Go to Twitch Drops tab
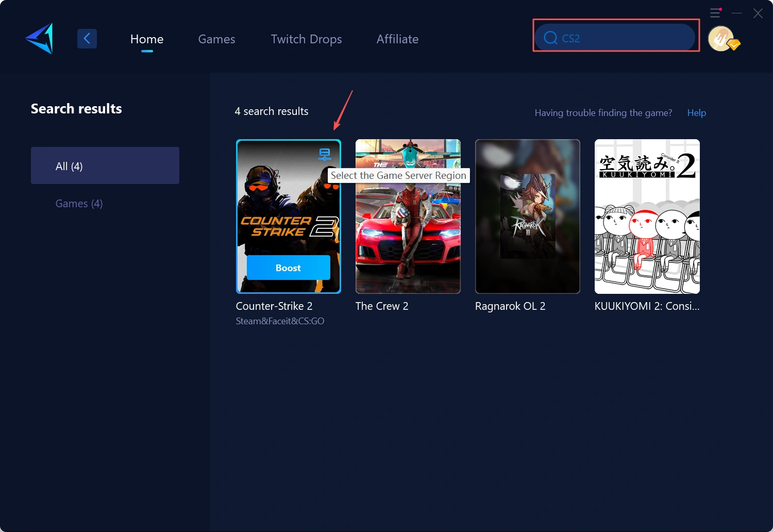This screenshot has width=773, height=532. (306, 39)
